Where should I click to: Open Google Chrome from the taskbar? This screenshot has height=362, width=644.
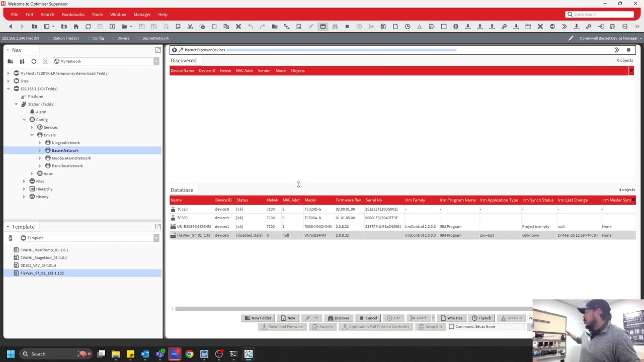point(189,354)
